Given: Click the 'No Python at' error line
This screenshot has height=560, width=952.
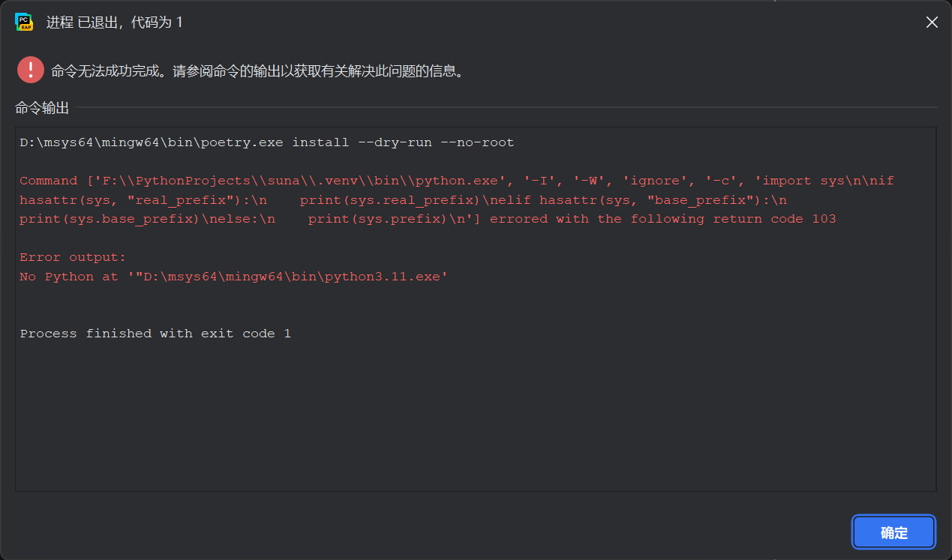Looking at the screenshot, I should click(x=234, y=277).
